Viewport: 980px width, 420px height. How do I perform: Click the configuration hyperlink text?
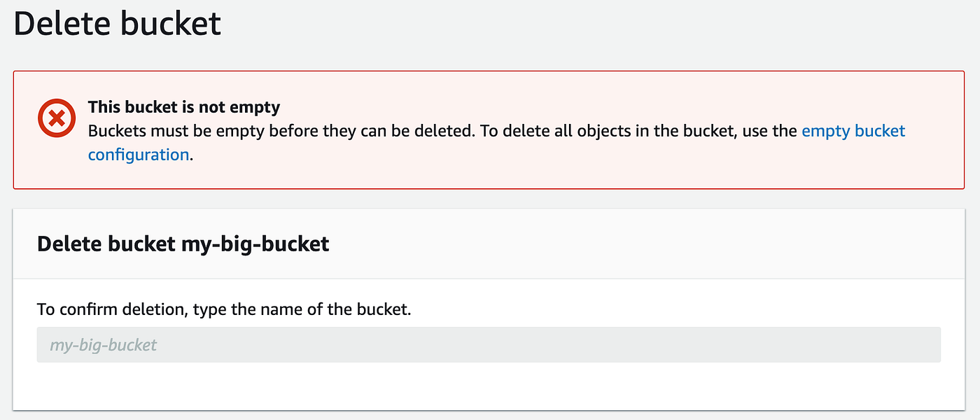138,154
